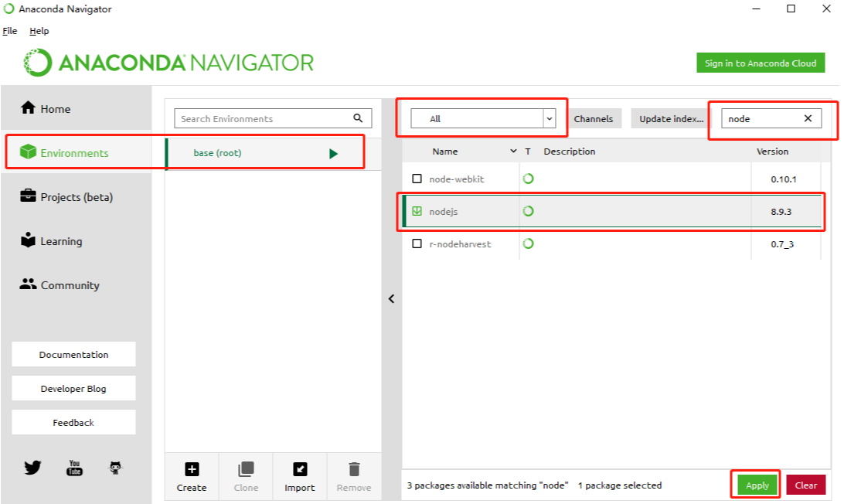844x504 pixels.
Task: Click the Import environment icon
Action: click(x=300, y=469)
